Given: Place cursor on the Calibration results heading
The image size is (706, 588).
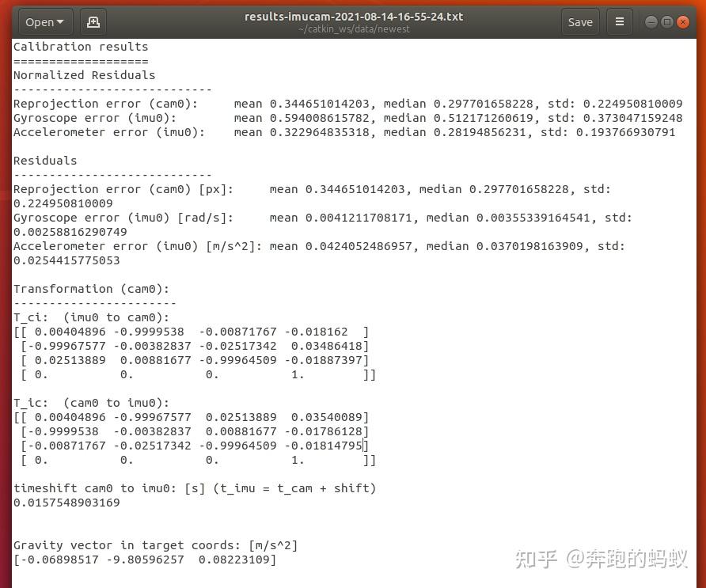Looking at the screenshot, I should pos(80,46).
